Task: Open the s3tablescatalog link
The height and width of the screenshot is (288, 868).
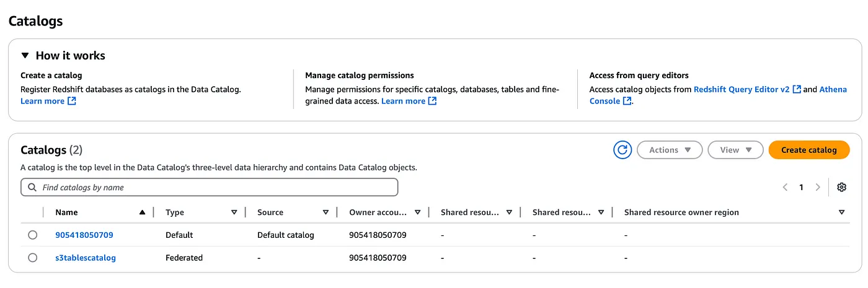Action: [86, 258]
